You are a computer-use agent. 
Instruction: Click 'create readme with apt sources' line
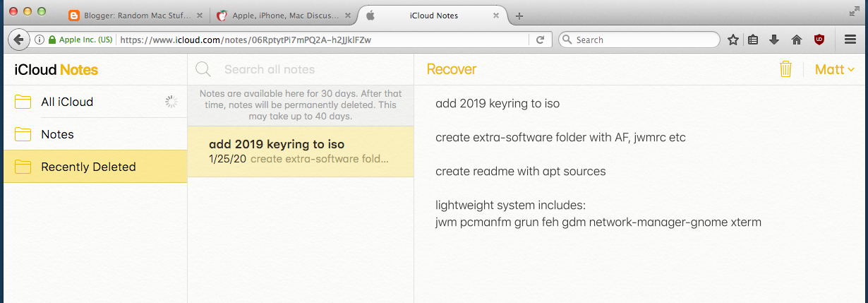(520, 171)
